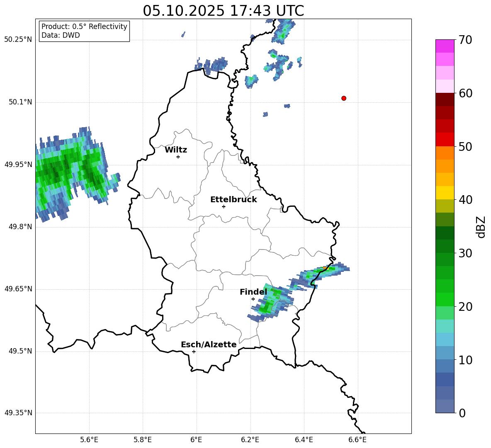Click the 6.6°E longitude label
The height and width of the screenshot is (448, 491).
[x=357, y=440]
